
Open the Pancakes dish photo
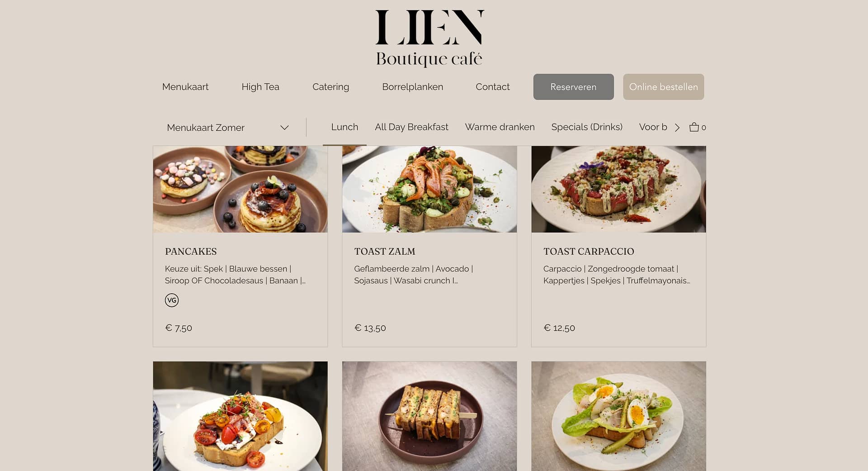[x=241, y=189]
